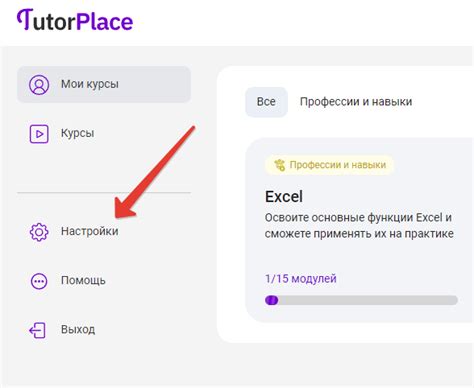This screenshot has width=474, height=388.
Task: Switch to the Профессии и навыки tab
Action: coord(356,102)
